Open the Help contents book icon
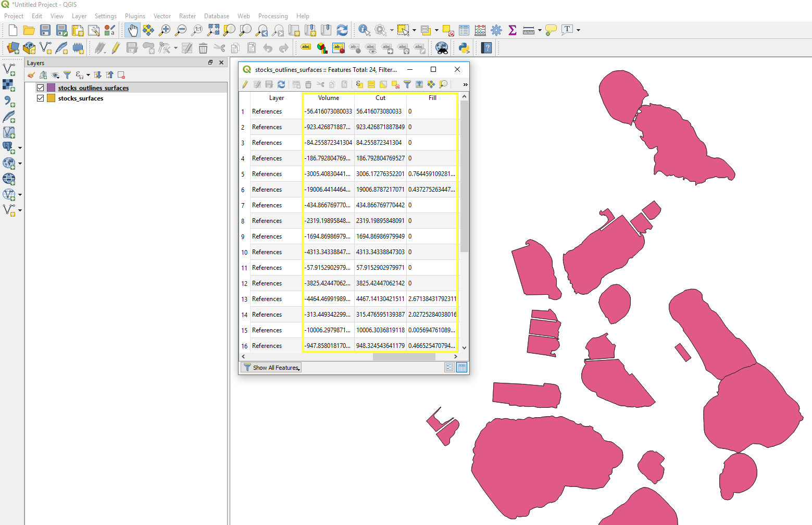Image resolution: width=812 pixels, height=525 pixels. coord(486,48)
